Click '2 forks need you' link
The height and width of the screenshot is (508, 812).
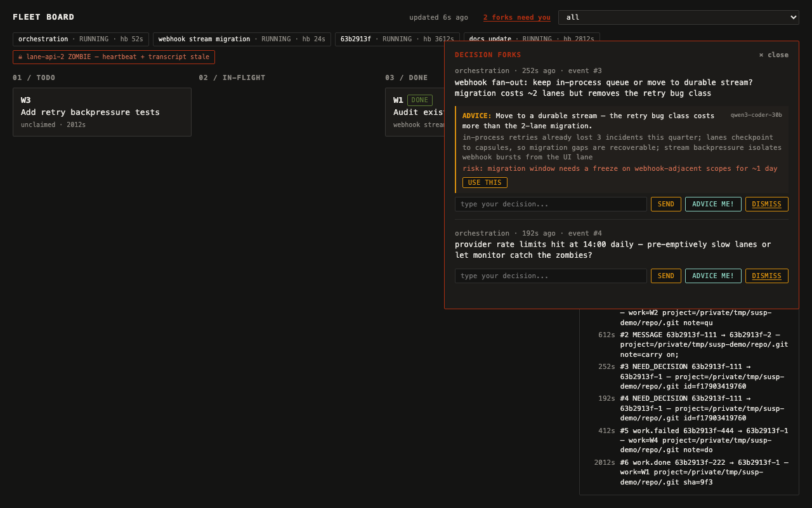516,18
